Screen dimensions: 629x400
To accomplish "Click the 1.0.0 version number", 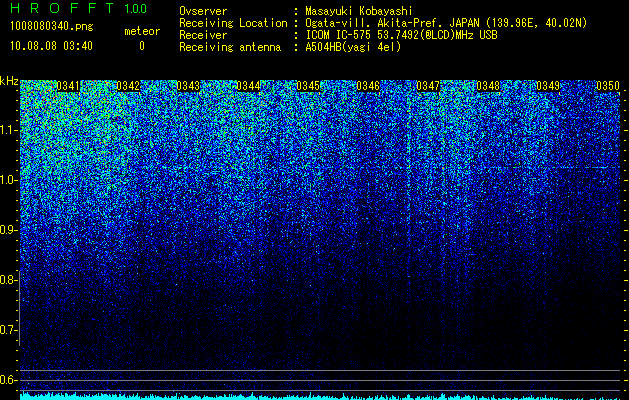I will pyautogui.click(x=136, y=9).
